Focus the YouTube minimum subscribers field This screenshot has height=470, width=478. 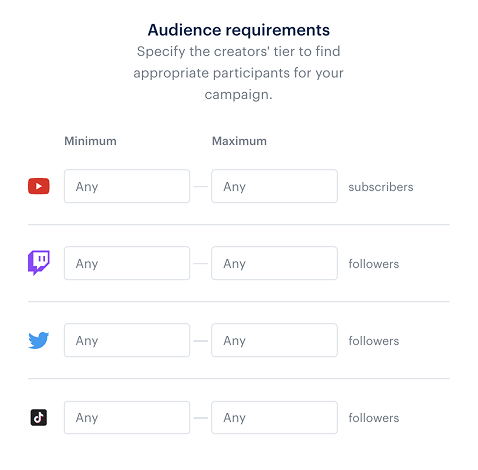[x=127, y=186]
